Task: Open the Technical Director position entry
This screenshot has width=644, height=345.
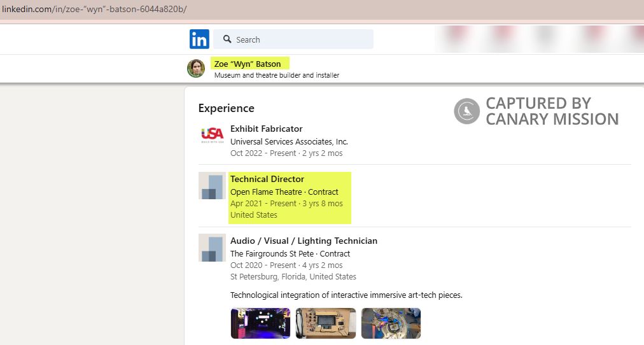Action: [267, 179]
